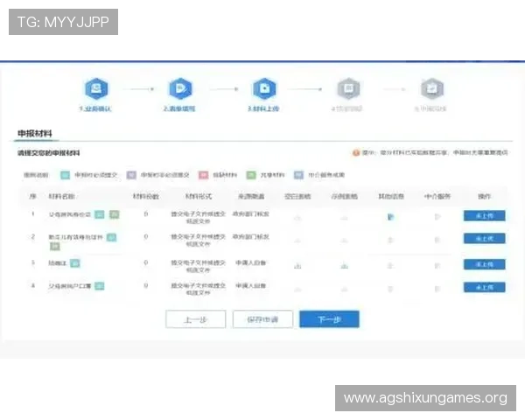Upload file for row 1 父母居民身份证

click(484, 216)
